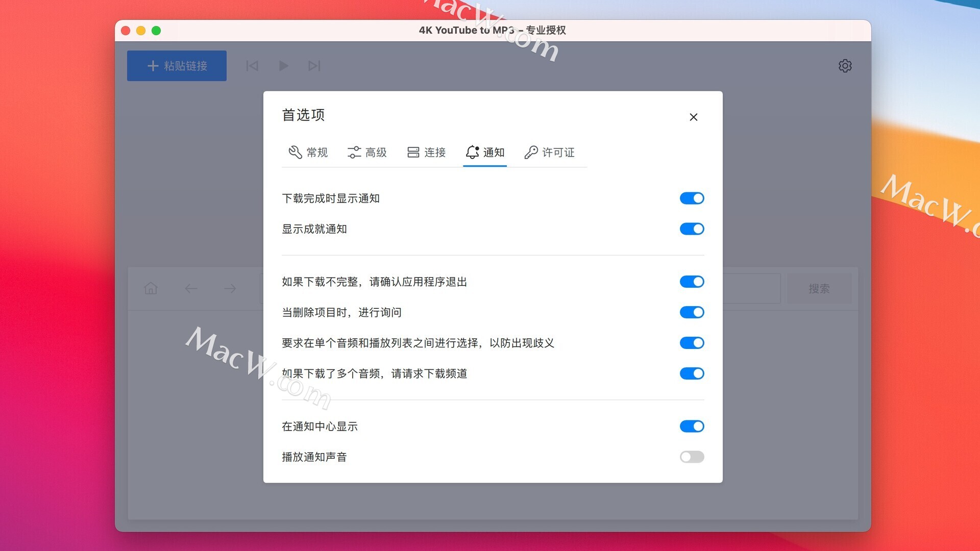Toggle 如果下载不完整，请确认应用程序退出 switch
Image resolution: width=980 pixels, height=551 pixels.
tap(692, 282)
